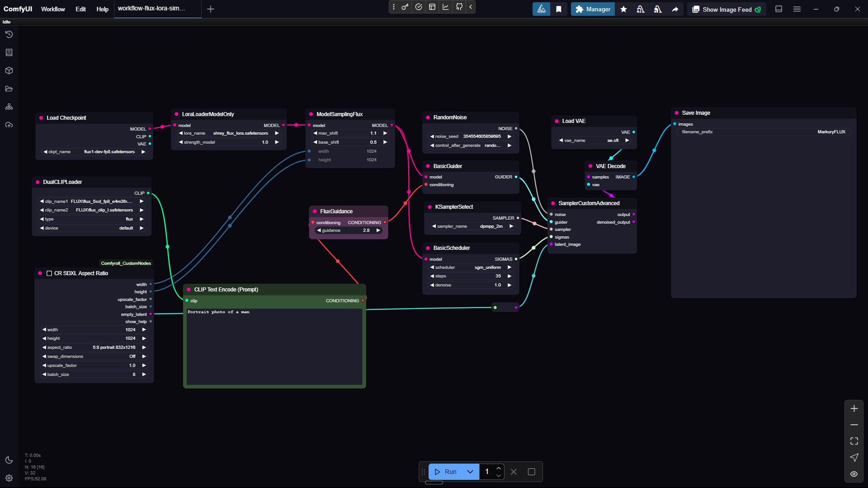Click the layout panel toolbar icon
The image size is (868, 488).
432,7
